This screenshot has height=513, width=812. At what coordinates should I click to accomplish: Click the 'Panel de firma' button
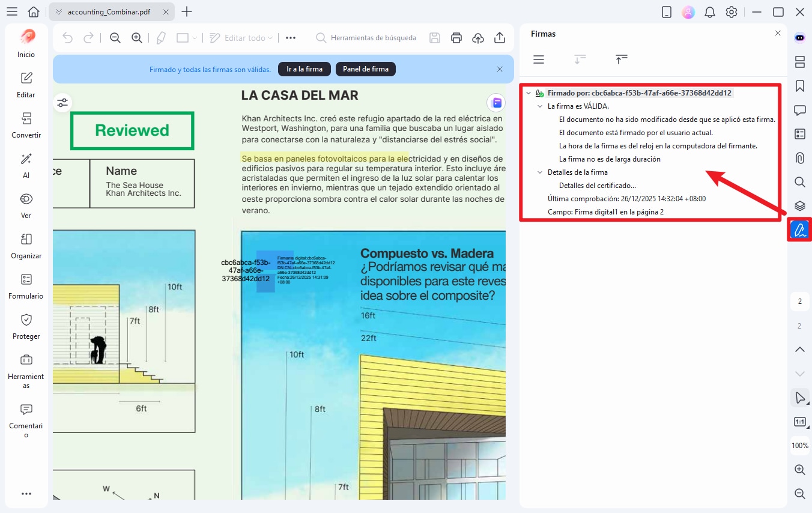(365, 69)
